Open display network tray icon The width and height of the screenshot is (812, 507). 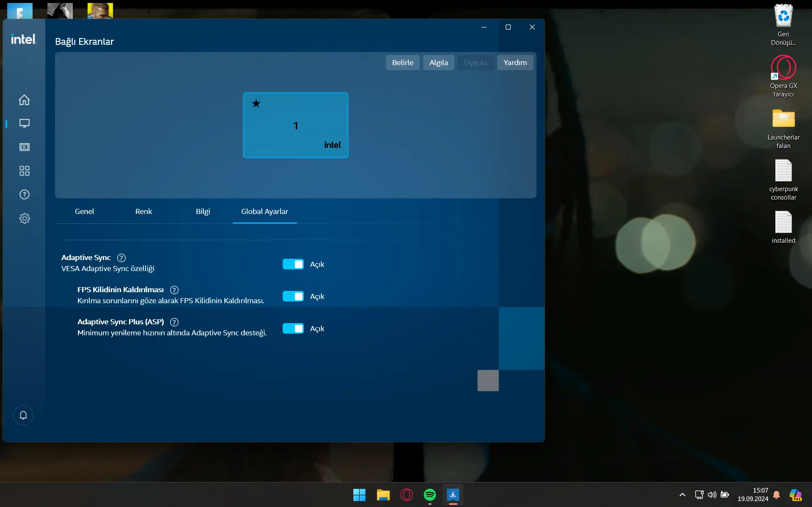(699, 495)
